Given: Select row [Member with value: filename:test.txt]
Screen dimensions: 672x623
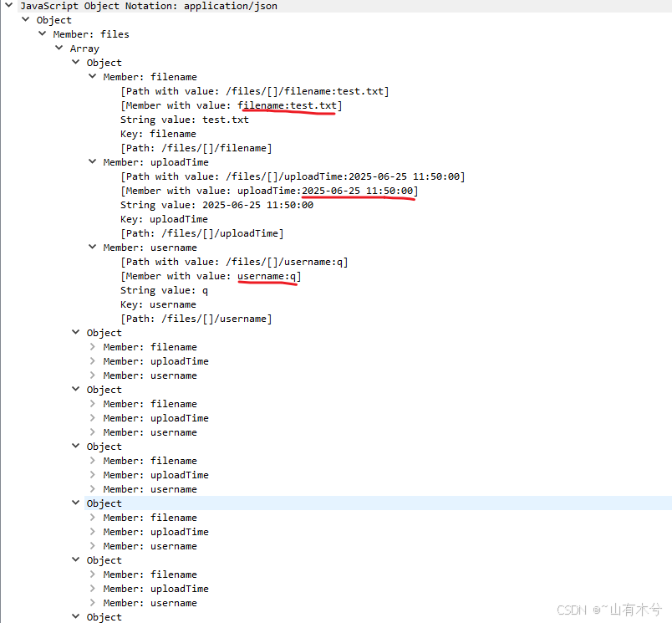Looking at the screenshot, I should point(231,105).
